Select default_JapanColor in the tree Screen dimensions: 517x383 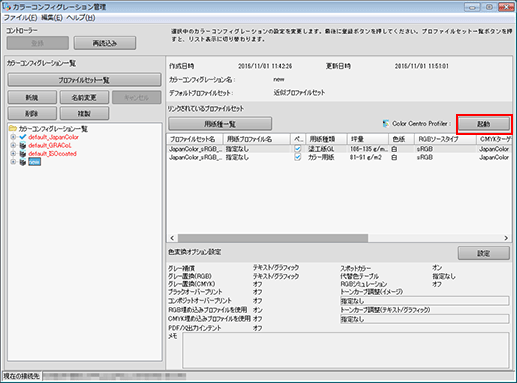53,137
